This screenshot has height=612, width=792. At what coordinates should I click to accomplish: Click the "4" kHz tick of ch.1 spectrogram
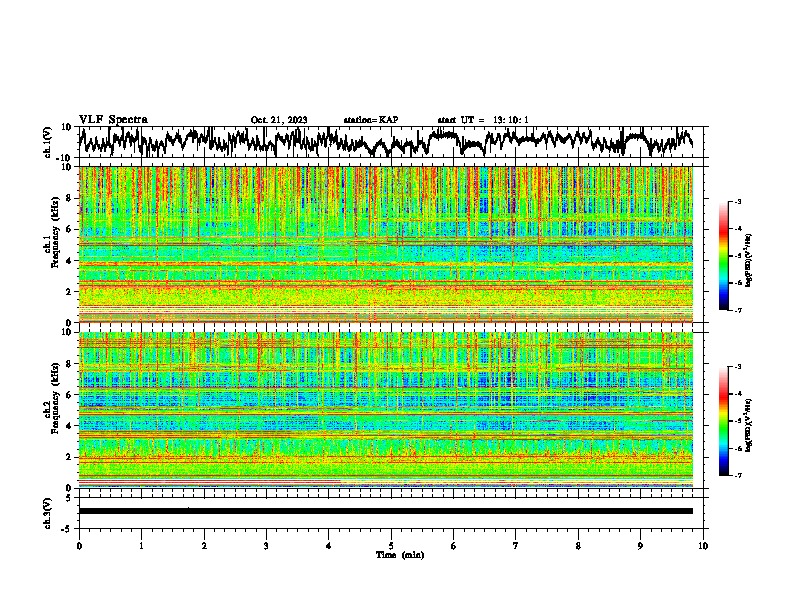(x=70, y=261)
